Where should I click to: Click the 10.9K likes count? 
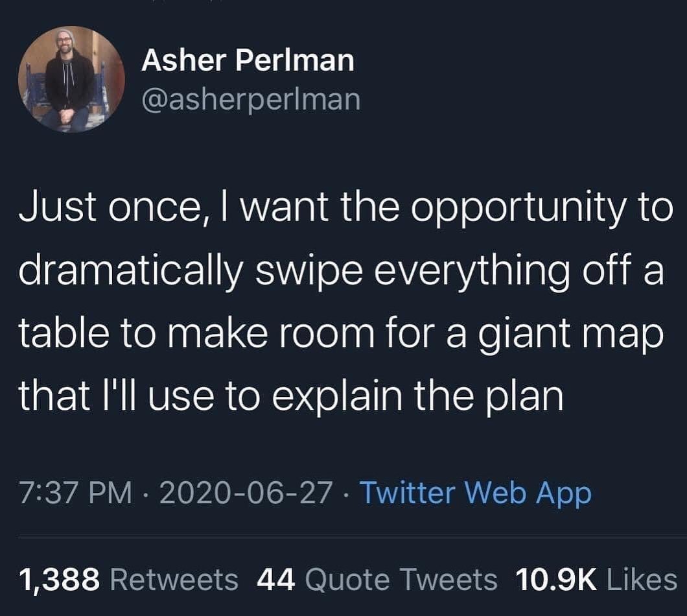(555, 579)
